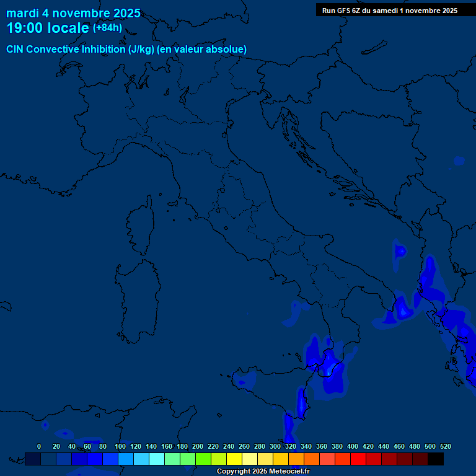Click the legend value "380"
Viewport: 476px width, 476px height.
337,446
